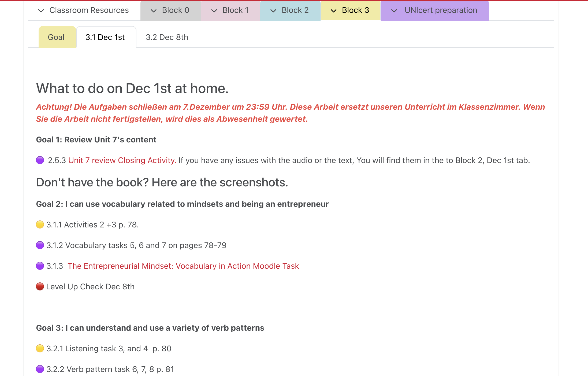The width and height of the screenshot is (588, 376).
Task: Open The Entrepreneurial Mindset Moodle Task link
Action: pyautogui.click(x=183, y=266)
